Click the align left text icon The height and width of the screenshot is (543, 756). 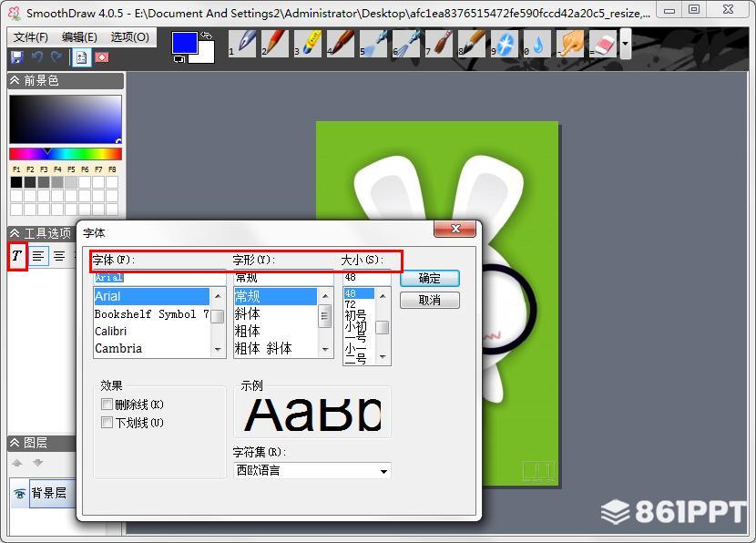38,256
